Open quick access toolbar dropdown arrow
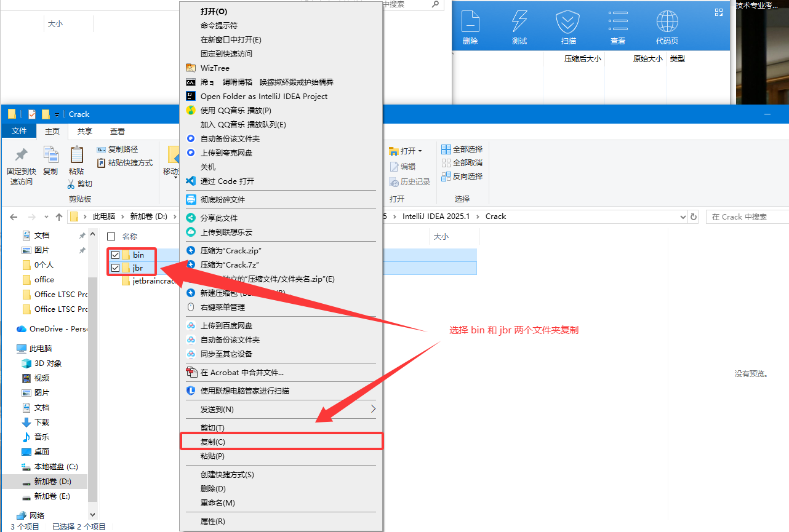The image size is (789, 532). click(x=57, y=114)
